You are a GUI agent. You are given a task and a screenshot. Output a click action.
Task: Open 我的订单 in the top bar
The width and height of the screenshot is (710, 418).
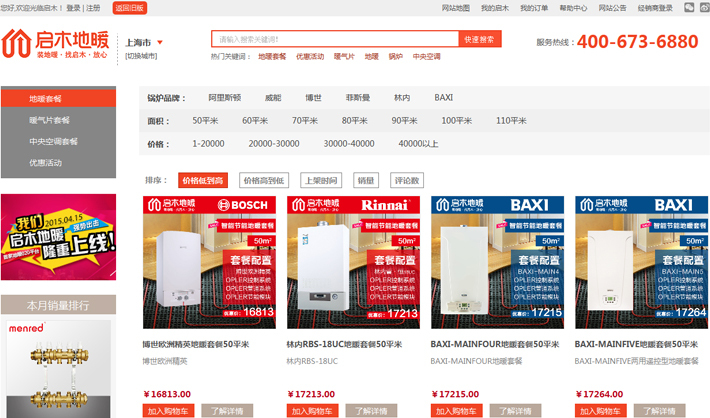(x=534, y=8)
